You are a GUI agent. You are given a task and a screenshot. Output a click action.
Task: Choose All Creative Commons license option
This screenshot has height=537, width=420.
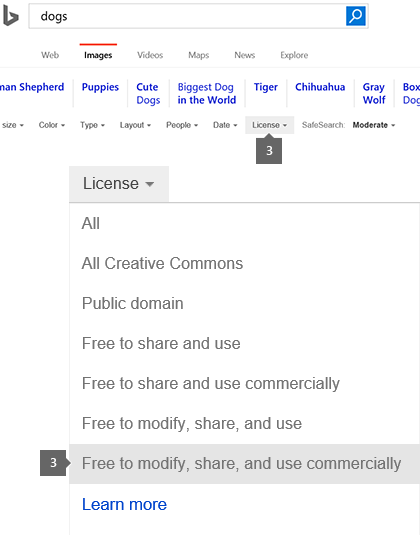(162, 263)
